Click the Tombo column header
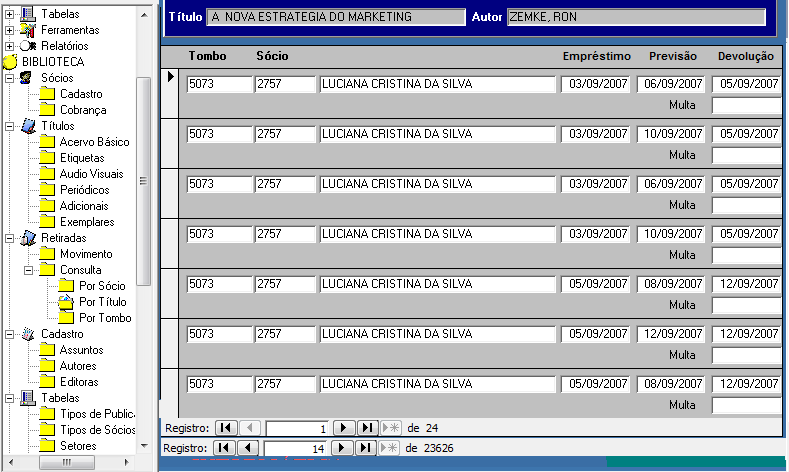This screenshot has width=789, height=472. coord(207,56)
